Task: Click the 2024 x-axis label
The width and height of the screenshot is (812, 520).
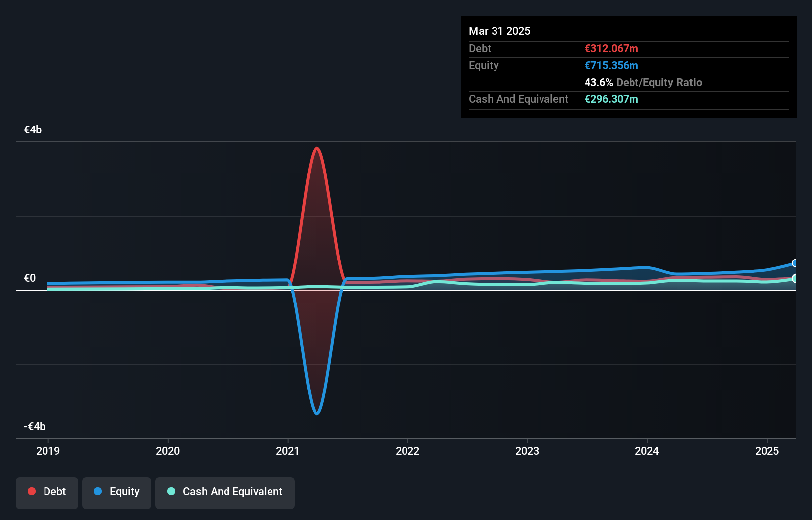Action: tap(647, 451)
